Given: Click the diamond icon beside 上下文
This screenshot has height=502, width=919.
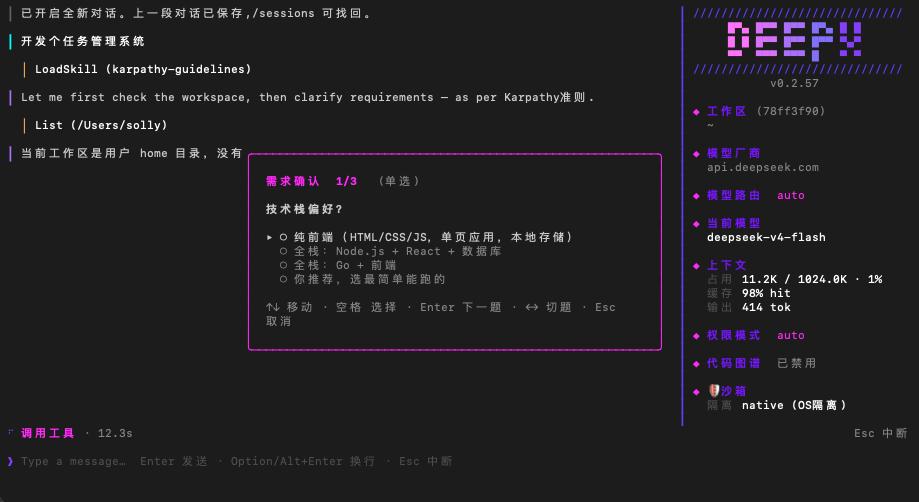Looking at the screenshot, I should [696, 265].
